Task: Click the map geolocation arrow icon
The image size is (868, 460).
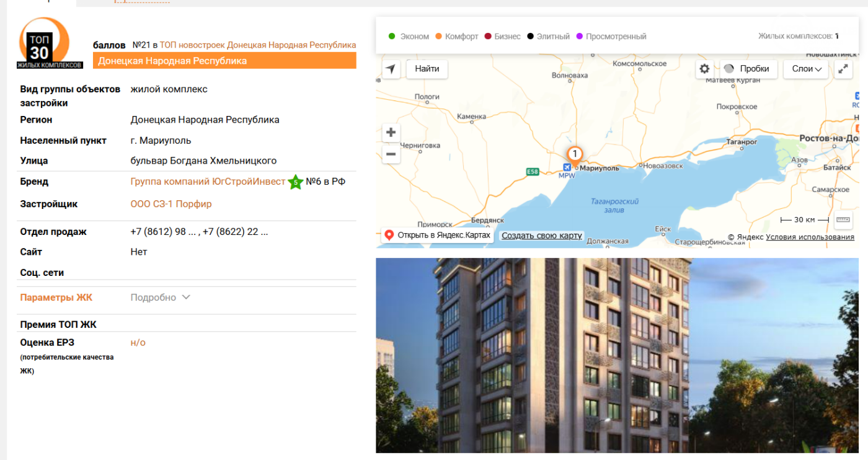Action: (391, 69)
